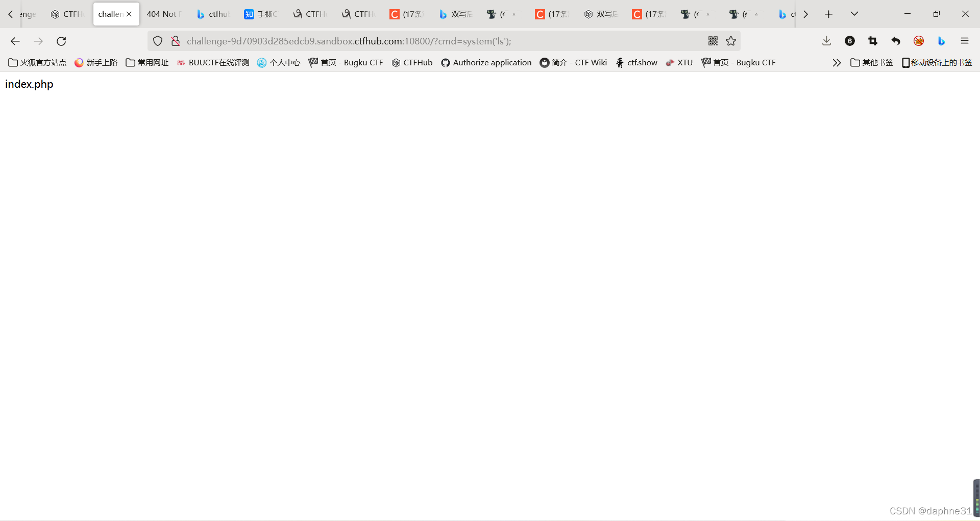Open 移动设备上的书签 folder

coord(937,63)
